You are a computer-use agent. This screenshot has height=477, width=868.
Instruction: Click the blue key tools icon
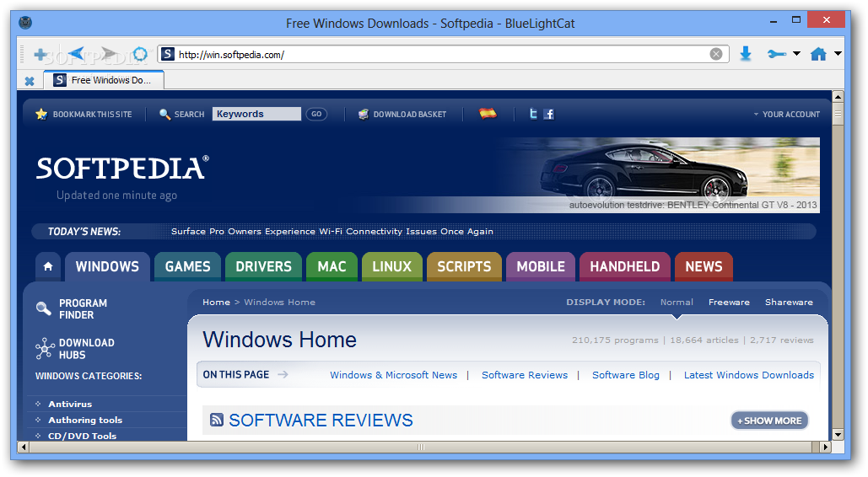[777, 54]
